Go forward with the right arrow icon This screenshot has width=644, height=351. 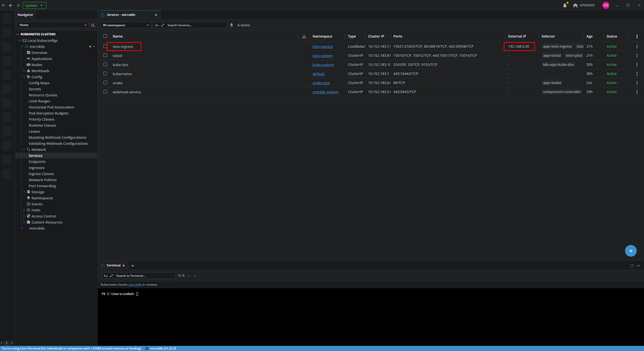[x=18, y=5]
